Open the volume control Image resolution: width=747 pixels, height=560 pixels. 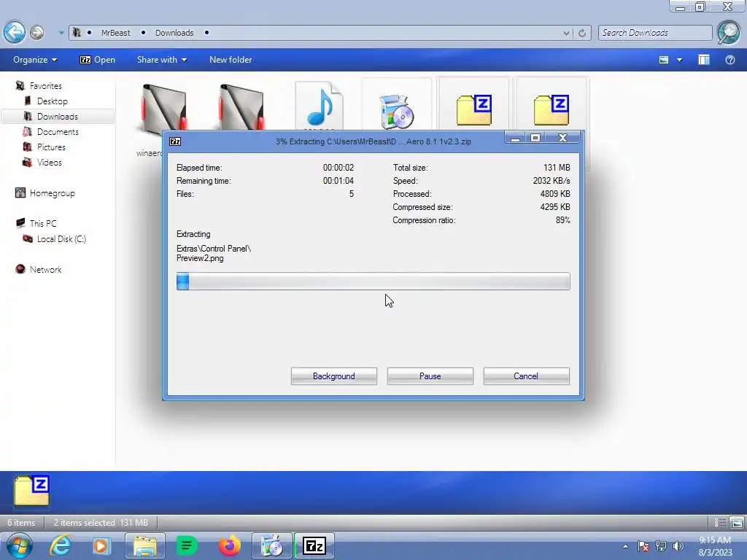click(678, 546)
